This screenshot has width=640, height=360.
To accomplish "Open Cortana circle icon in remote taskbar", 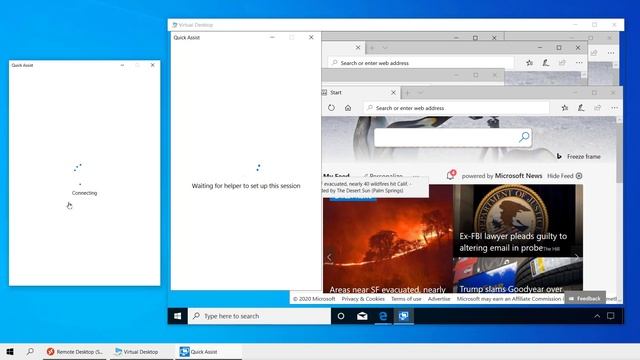I will click(x=341, y=316).
